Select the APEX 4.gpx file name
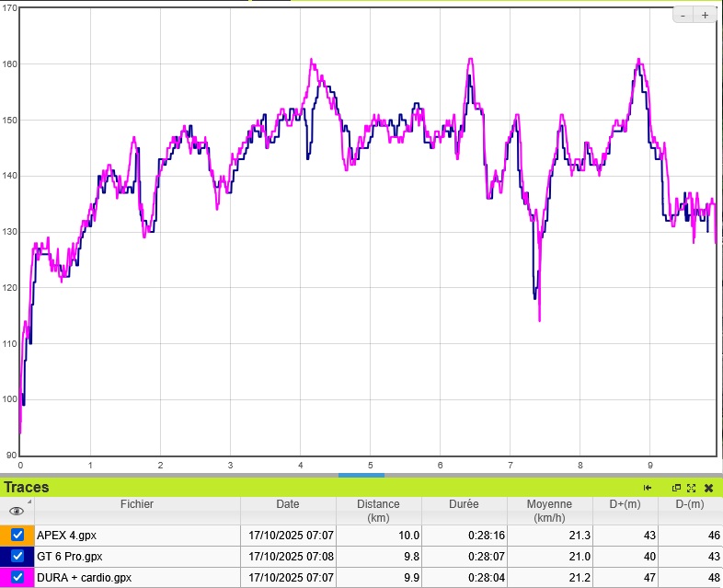723x588 pixels. 64,535
